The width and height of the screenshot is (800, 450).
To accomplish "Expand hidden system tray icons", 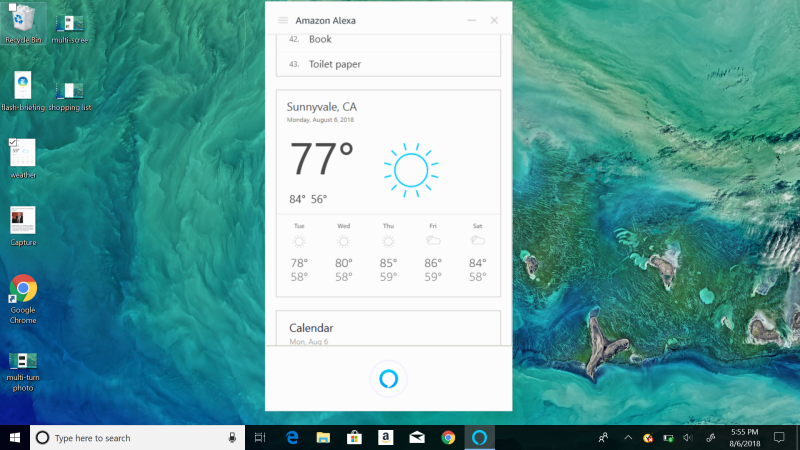I will coord(628,438).
